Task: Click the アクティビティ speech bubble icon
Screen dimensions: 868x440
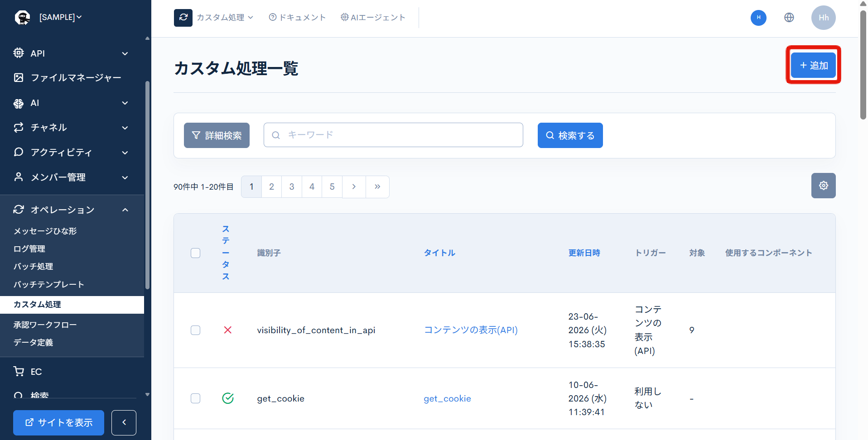Action: coord(19,152)
